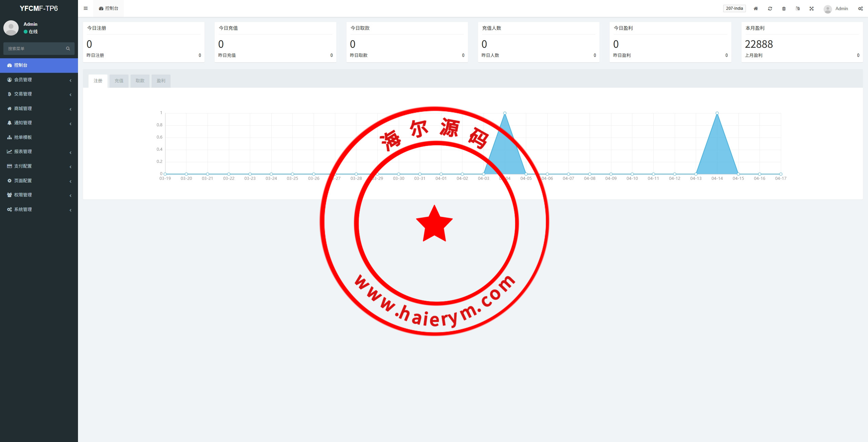The height and width of the screenshot is (442, 868).
Task: Click the refresh icon in top bar
Action: 770,9
